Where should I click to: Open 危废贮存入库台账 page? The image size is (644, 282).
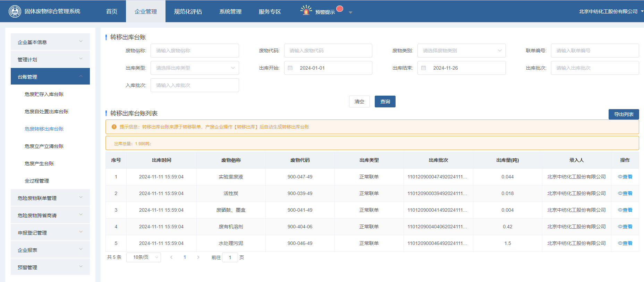click(x=44, y=94)
